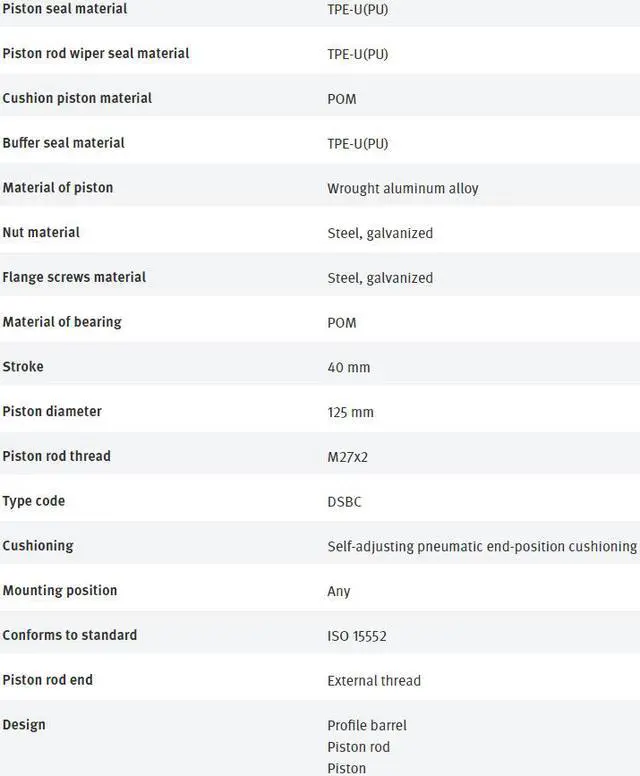Select the External thread value
Viewport: 640px width, 776px height.
click(x=374, y=681)
